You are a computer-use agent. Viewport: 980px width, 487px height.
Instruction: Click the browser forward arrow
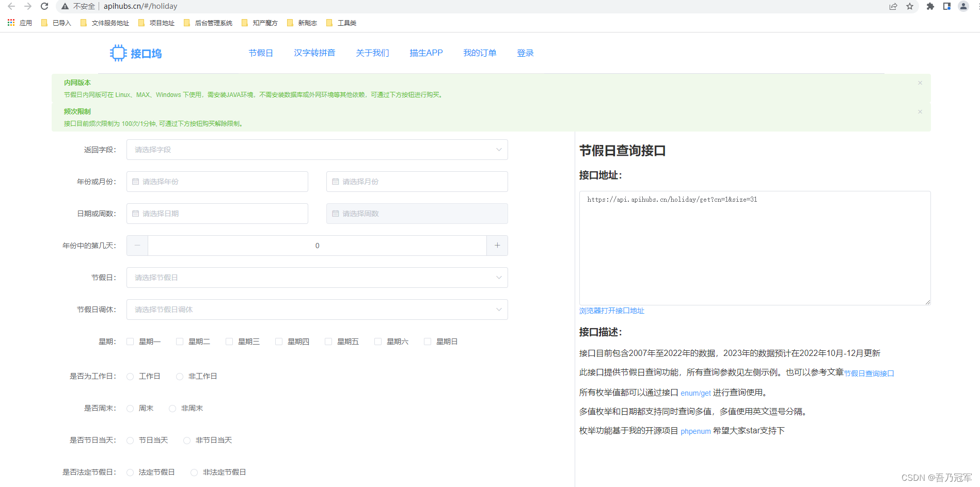pos(28,6)
